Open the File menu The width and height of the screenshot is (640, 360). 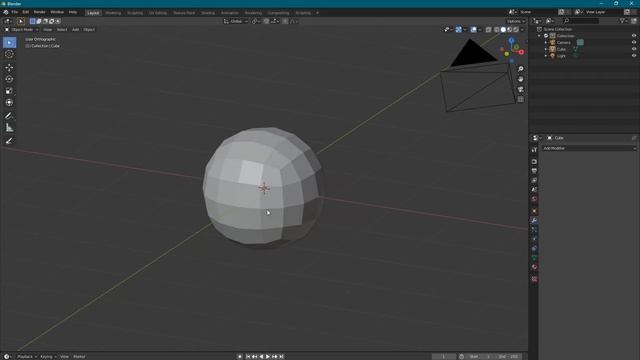(x=15, y=12)
